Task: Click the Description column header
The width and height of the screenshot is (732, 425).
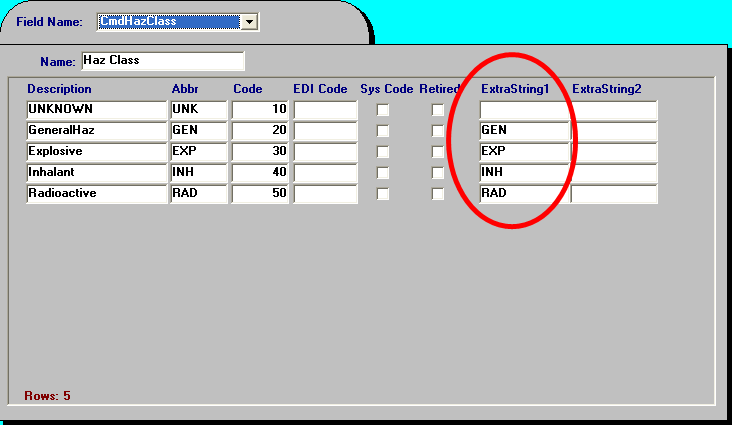Action: [59, 89]
